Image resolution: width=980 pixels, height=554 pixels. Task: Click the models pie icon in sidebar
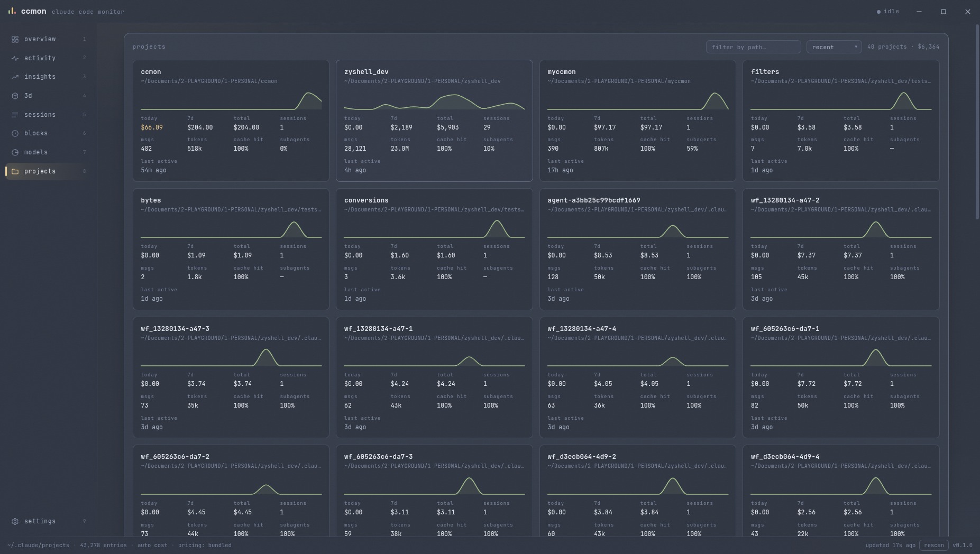[15, 152]
